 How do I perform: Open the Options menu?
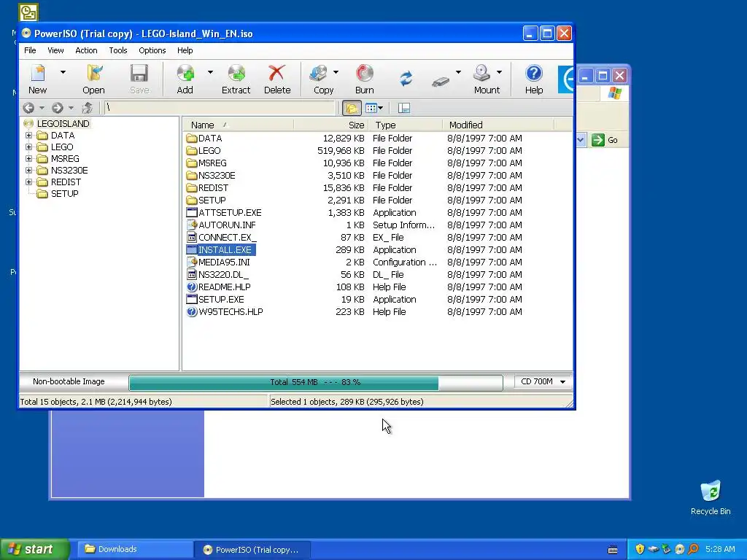pos(152,50)
